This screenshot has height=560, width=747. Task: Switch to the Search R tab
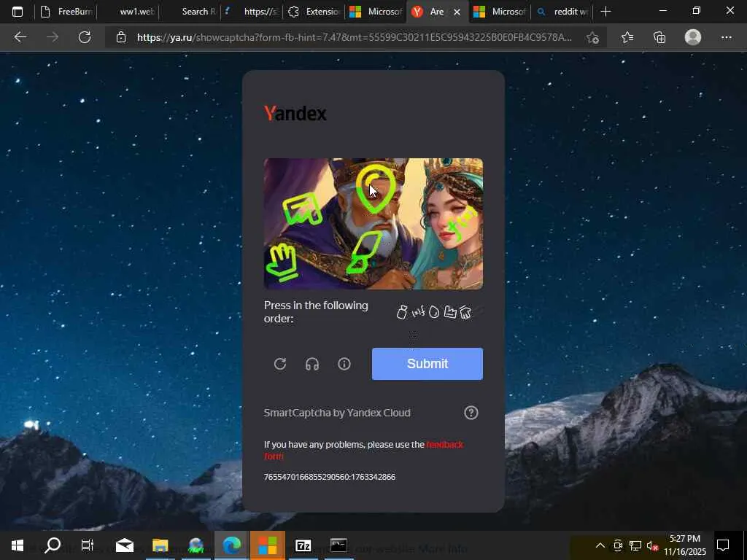(190, 12)
